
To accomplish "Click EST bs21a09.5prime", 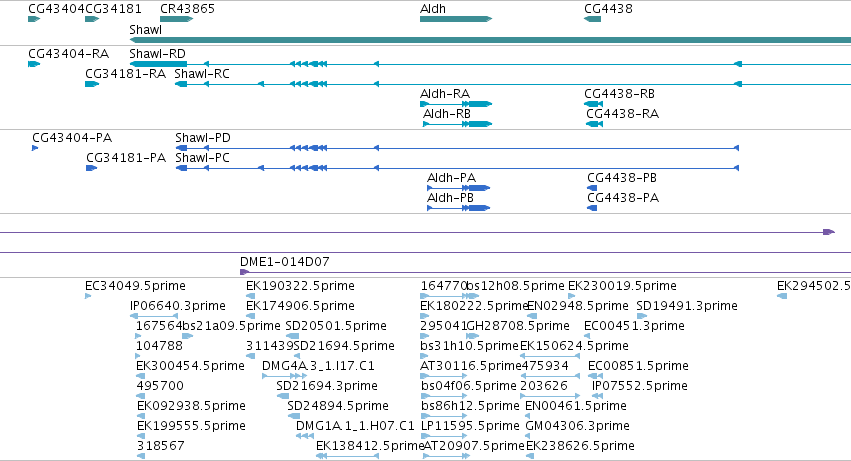I will click(x=231, y=326).
